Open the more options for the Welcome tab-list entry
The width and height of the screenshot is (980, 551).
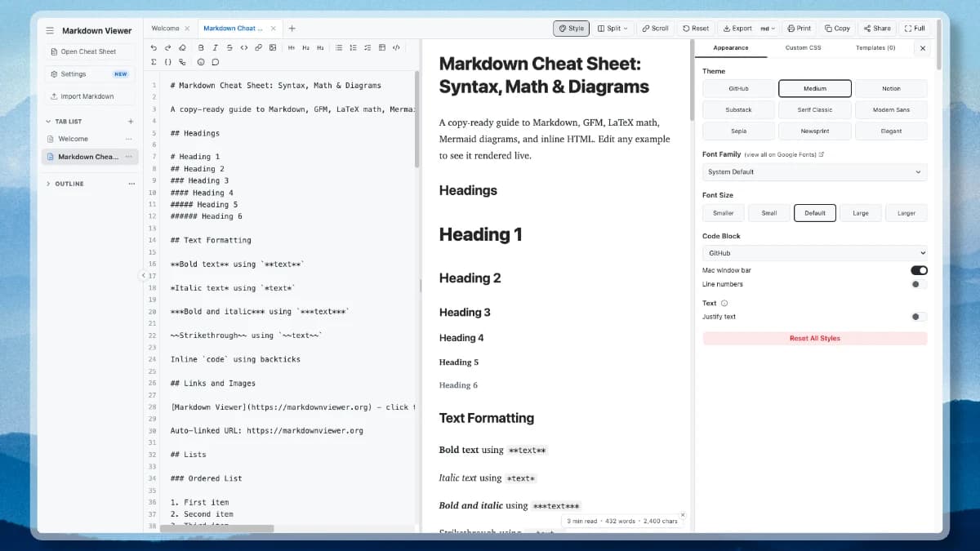click(x=128, y=139)
